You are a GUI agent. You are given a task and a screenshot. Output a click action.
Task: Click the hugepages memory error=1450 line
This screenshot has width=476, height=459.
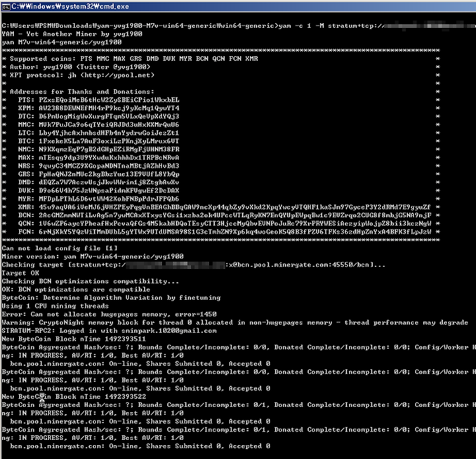click(x=109, y=314)
